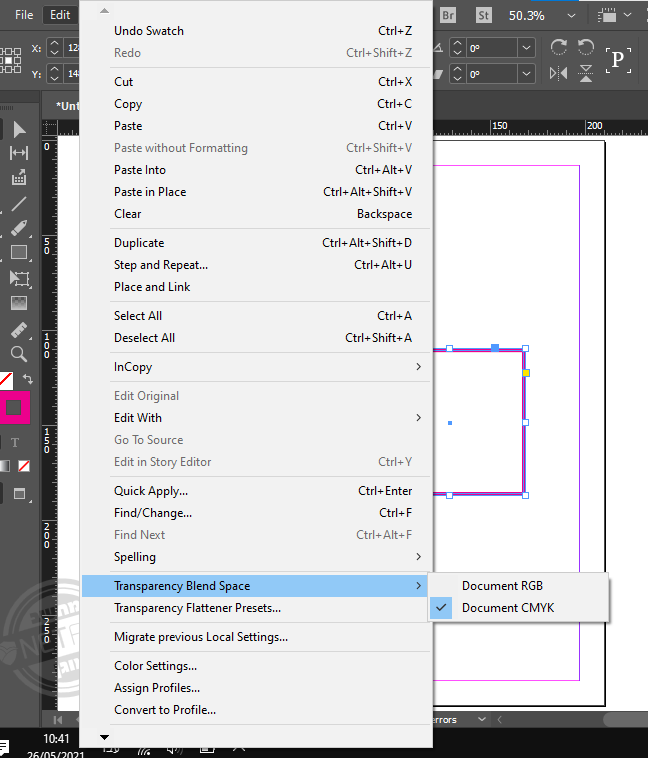Click the magenta stroke color swatch

coord(15,408)
